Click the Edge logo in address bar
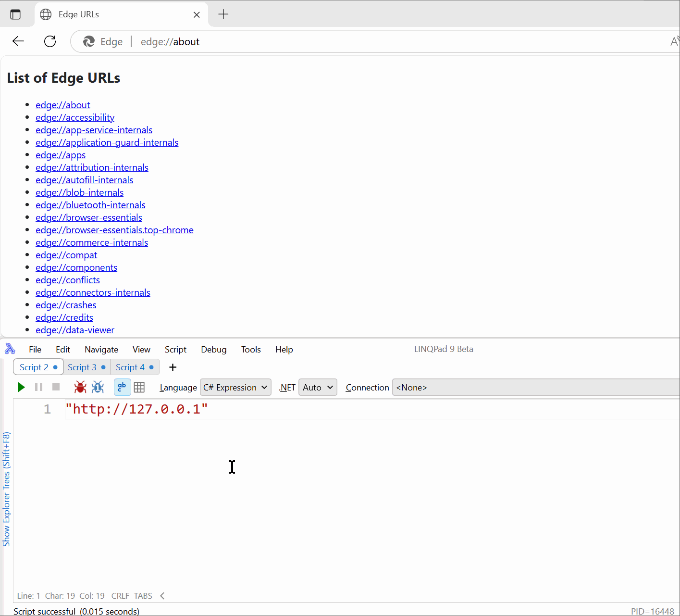Image resolution: width=680 pixels, height=616 pixels. [x=89, y=42]
